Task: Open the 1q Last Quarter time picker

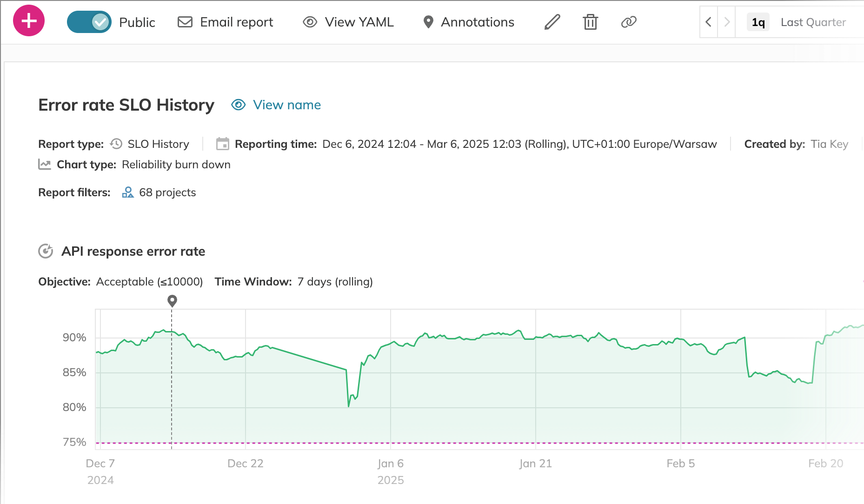Action: coord(799,22)
